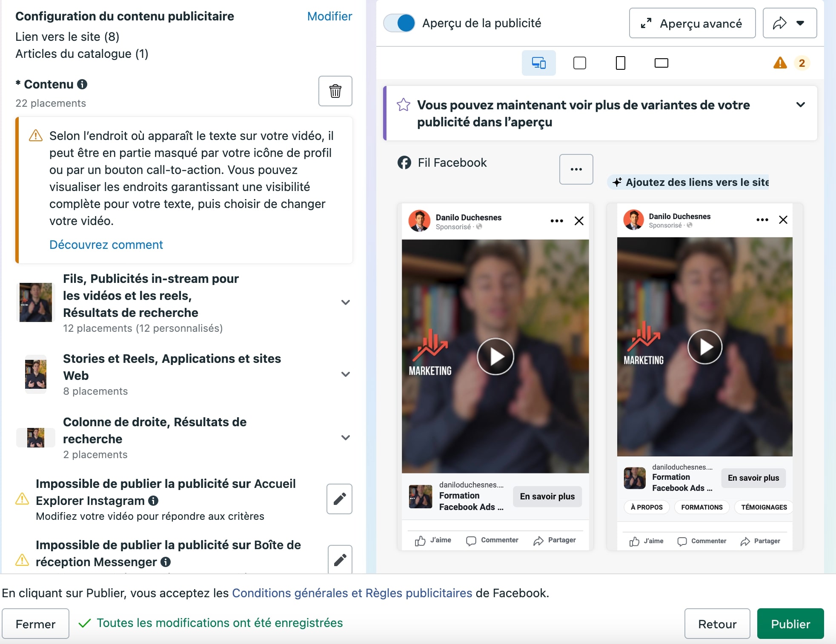Select the horizontal format preview icon

pos(661,63)
